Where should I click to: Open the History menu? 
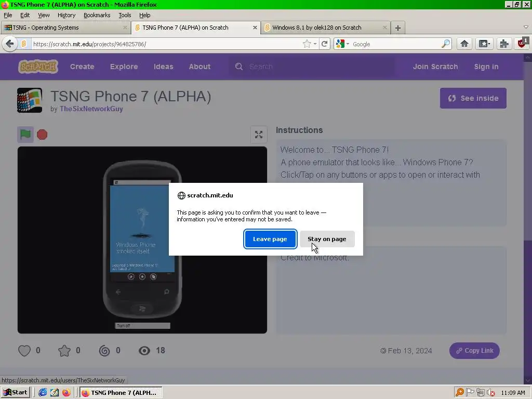click(66, 15)
